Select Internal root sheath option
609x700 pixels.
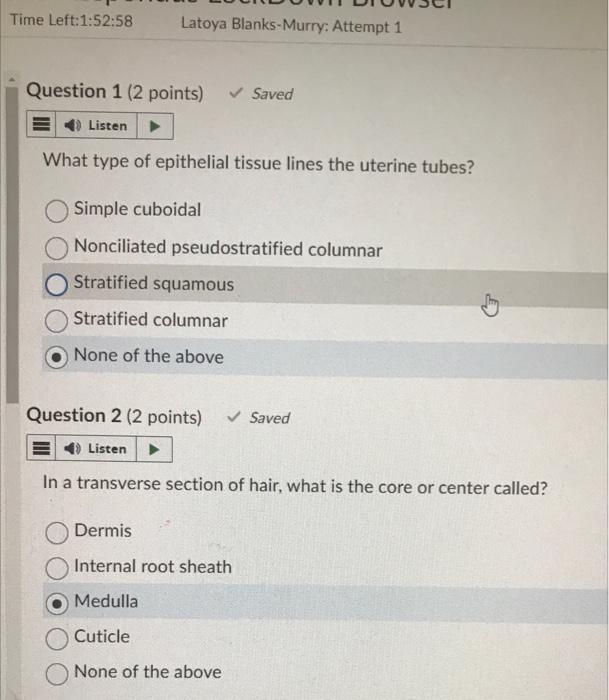pos(57,567)
